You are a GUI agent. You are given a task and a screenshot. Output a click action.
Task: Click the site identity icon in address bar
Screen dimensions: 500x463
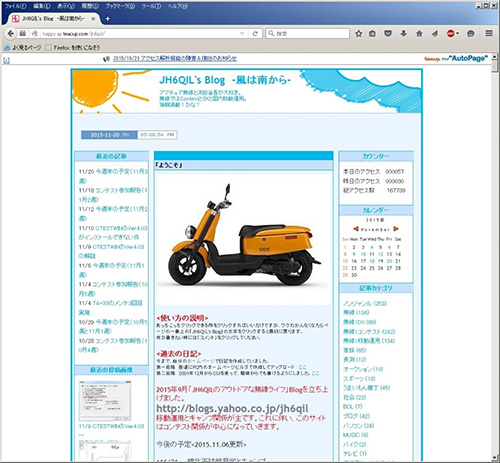(35, 34)
